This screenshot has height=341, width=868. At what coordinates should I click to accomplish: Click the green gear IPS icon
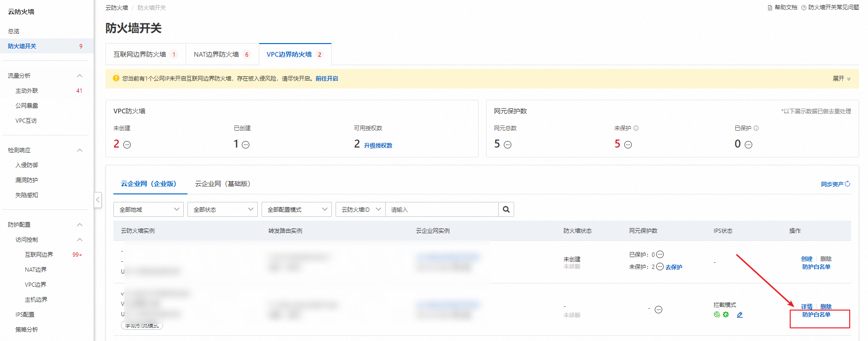tap(726, 315)
